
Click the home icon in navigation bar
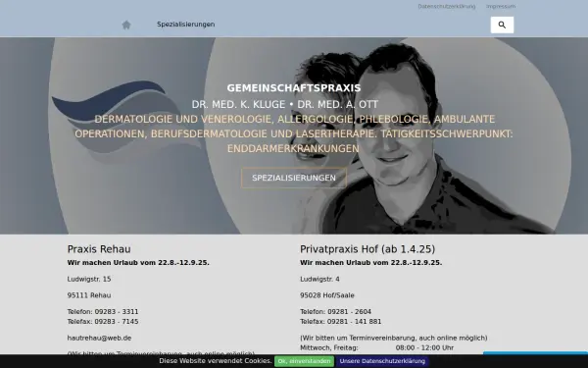(126, 25)
